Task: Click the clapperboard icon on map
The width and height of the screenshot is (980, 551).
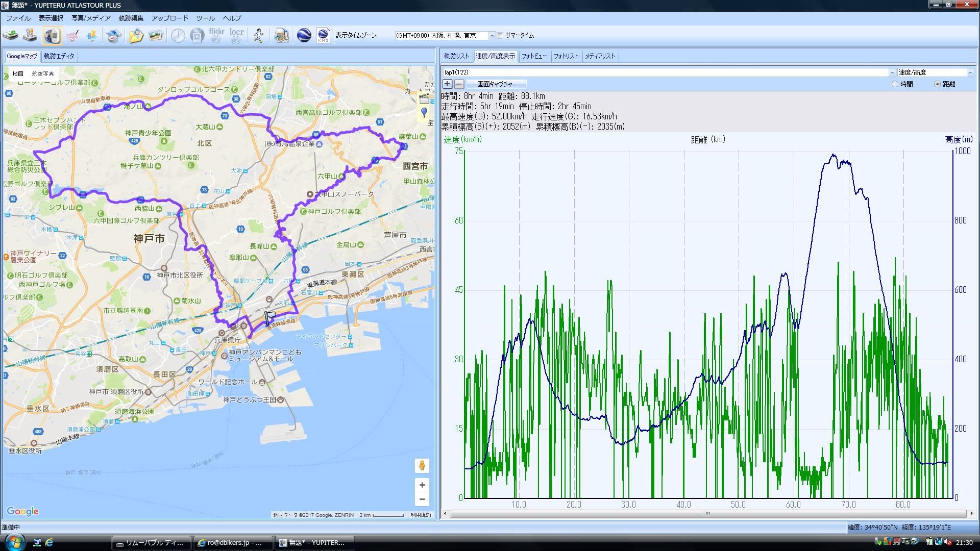Action: click(x=424, y=98)
